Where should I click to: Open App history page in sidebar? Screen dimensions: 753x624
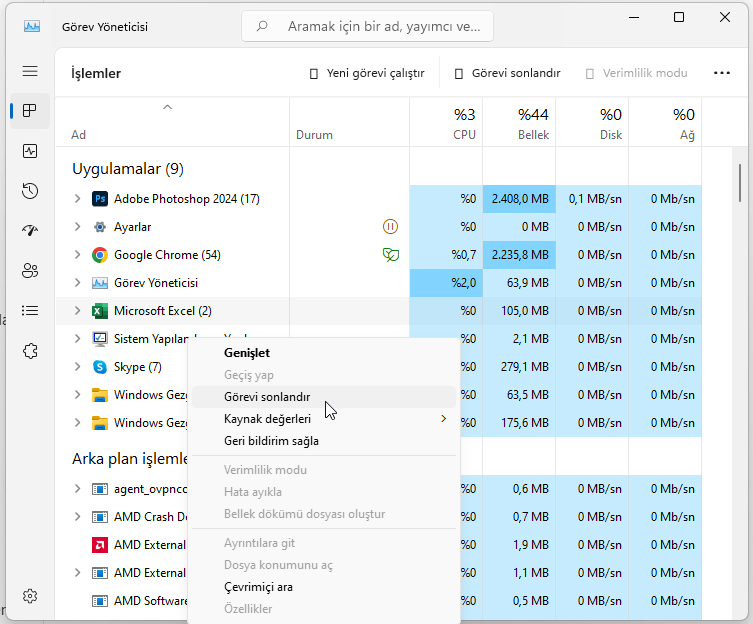[30, 191]
